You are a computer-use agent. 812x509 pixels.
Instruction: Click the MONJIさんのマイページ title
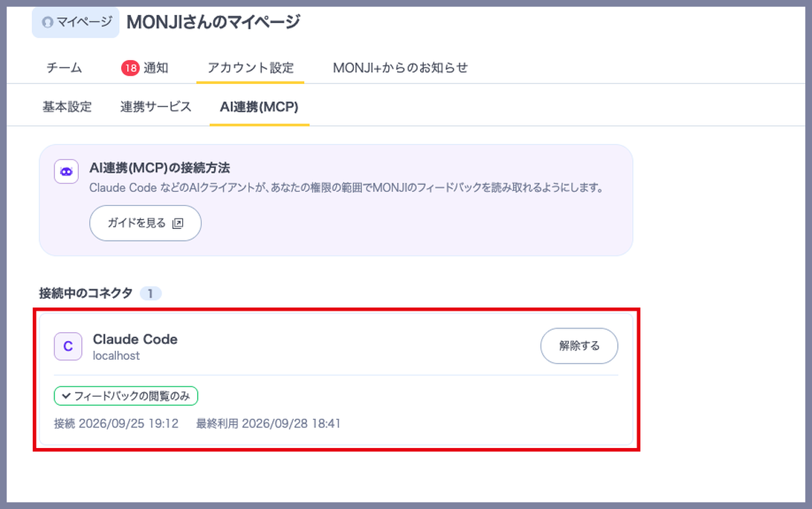coord(213,22)
